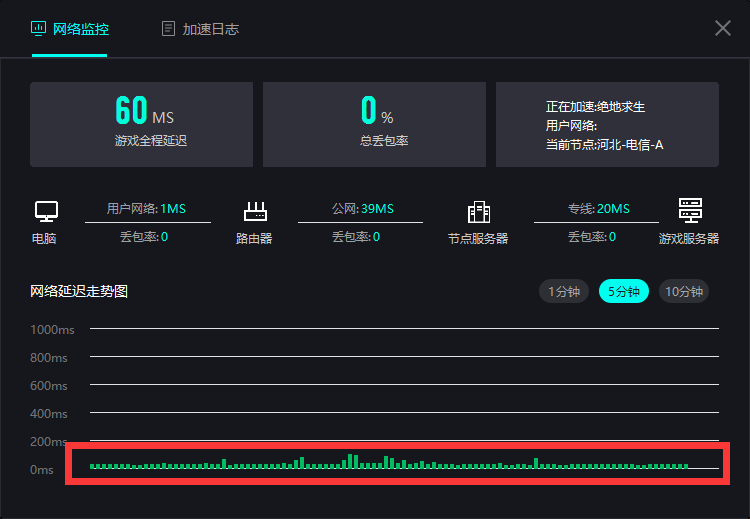
Task: Click the 公网: 39MS latency label
Action: click(x=362, y=209)
